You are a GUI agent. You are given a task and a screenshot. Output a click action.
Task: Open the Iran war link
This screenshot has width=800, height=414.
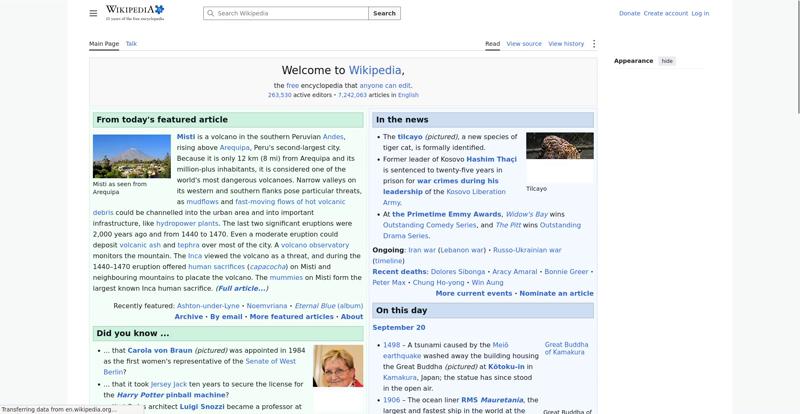422,250
